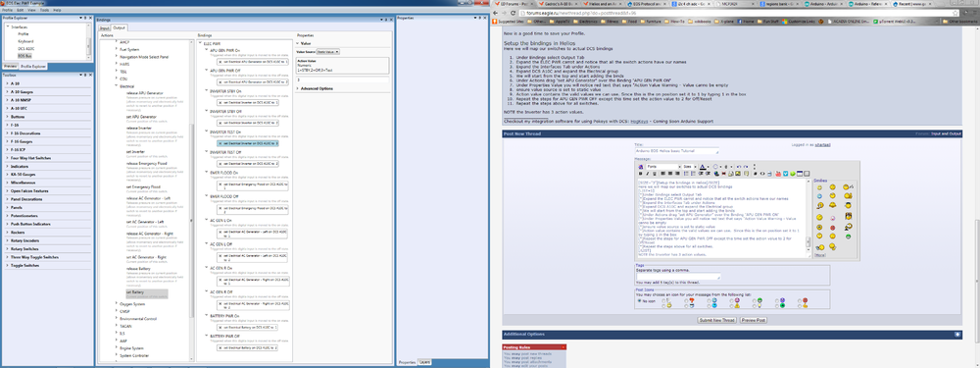
Task: Pin the Bindings panel using pin icon
Action: point(386,20)
